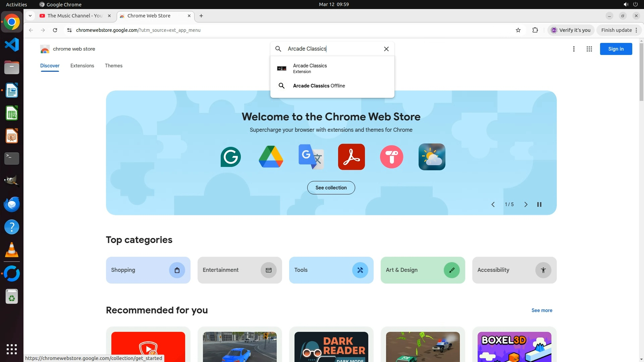This screenshot has height=362, width=644.
Task: Open the Google apps grid
Action: tap(589, 49)
